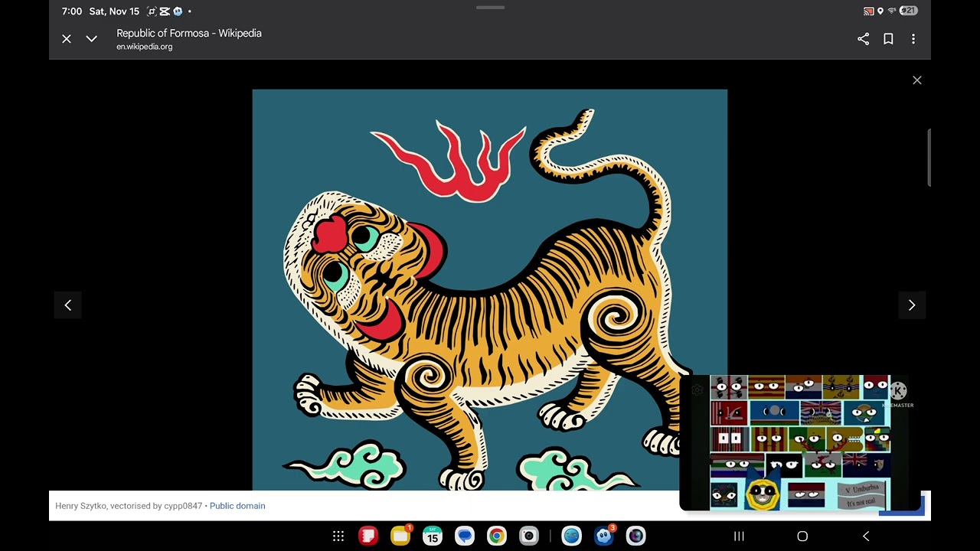Tap the en.wikipedia.org URL text

tap(145, 47)
